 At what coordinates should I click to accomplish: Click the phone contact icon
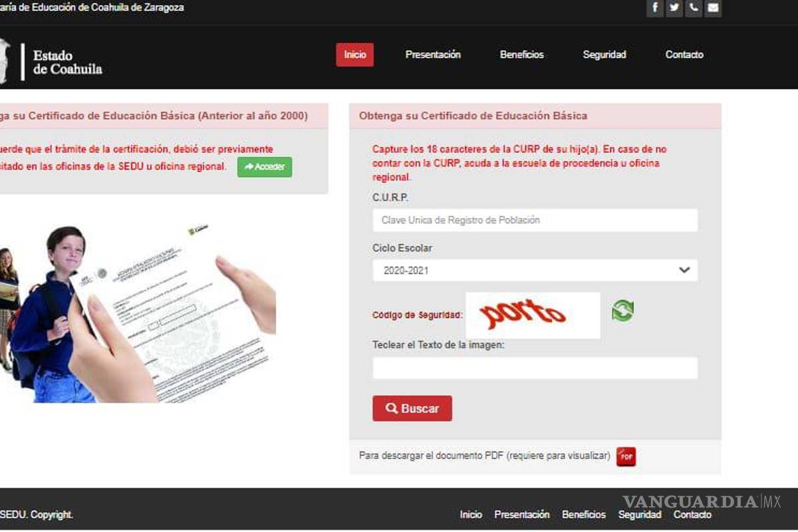coord(694,8)
